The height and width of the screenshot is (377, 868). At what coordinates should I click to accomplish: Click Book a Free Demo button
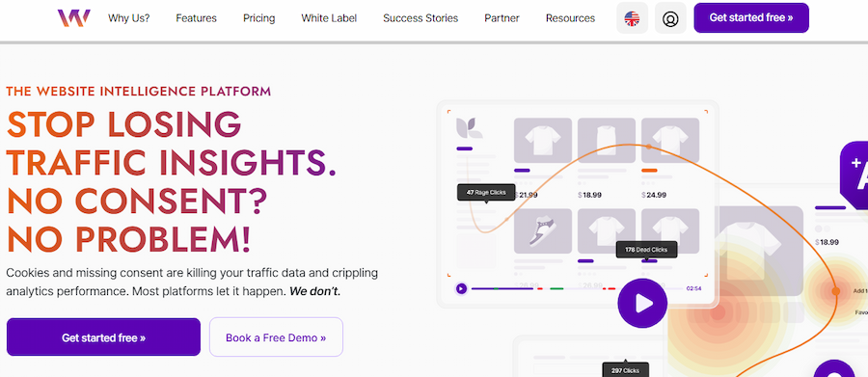point(276,337)
